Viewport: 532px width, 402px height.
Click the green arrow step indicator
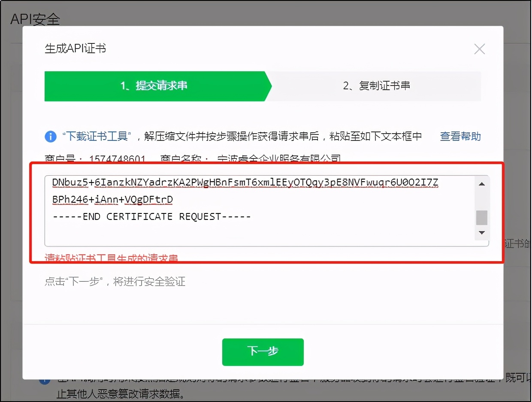[x=157, y=86]
